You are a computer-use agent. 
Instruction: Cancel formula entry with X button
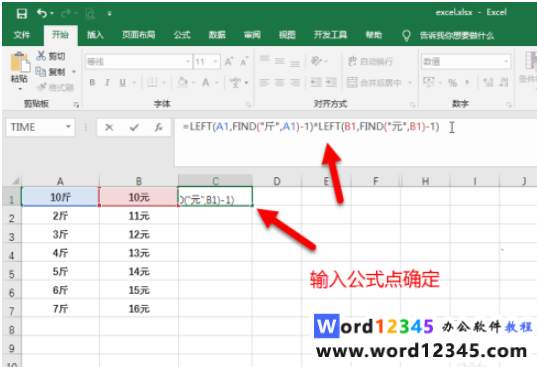coord(109,128)
